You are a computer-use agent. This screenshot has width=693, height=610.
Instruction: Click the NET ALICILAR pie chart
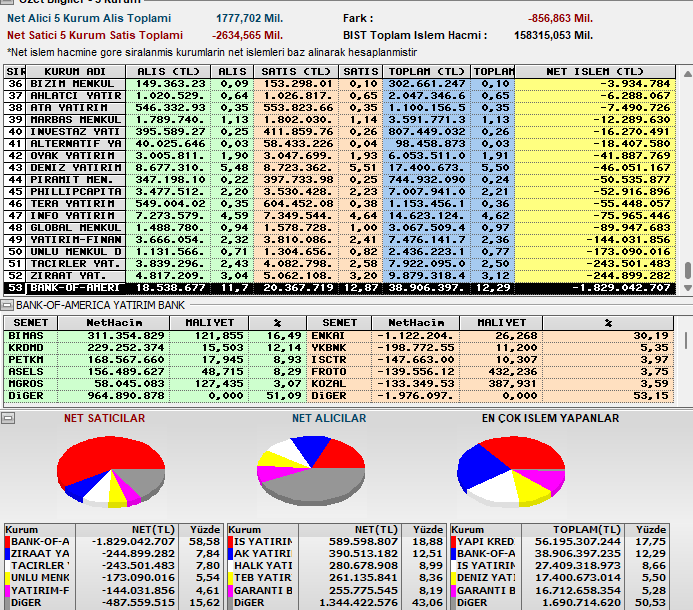(311, 471)
